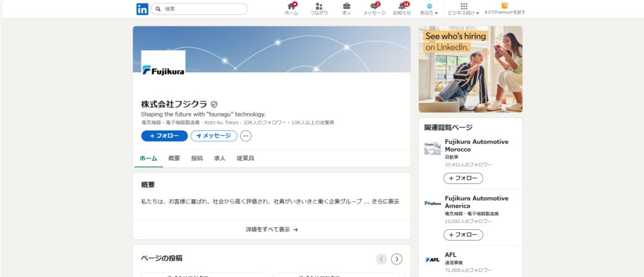The image size is (644, 277).
Task: Open the three-dot more options button
Action: point(246,136)
